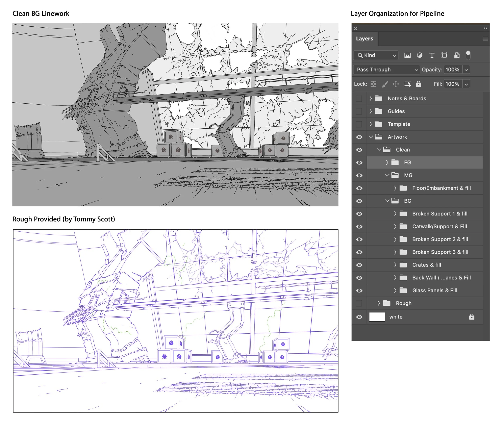The width and height of the screenshot is (504, 434).
Task: Click the pixel layer filter icon
Action: point(407,55)
